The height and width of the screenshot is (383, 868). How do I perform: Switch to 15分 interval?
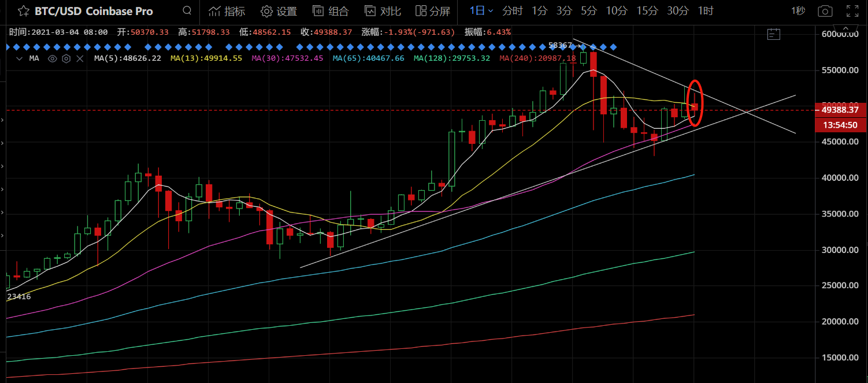(647, 11)
